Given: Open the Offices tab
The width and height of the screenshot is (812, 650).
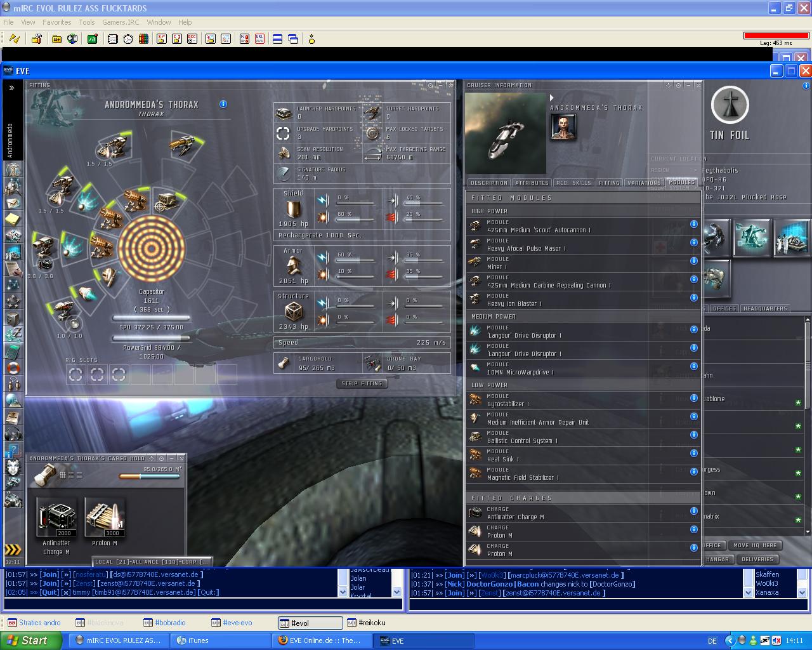Looking at the screenshot, I should (724, 308).
